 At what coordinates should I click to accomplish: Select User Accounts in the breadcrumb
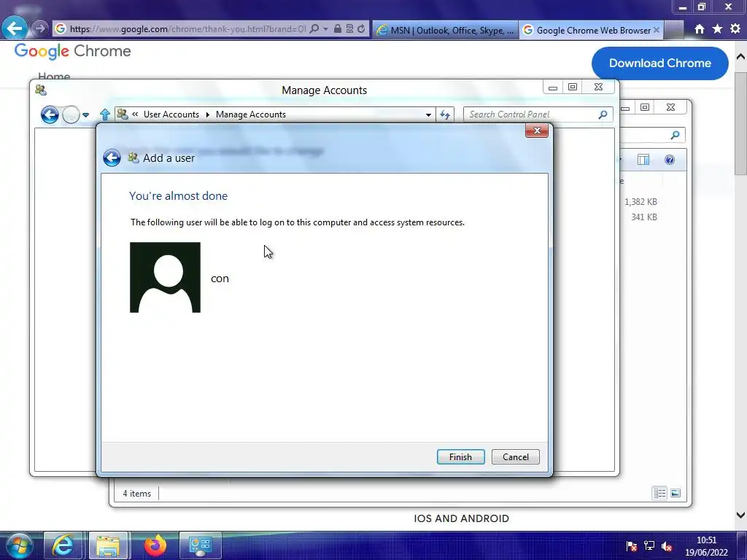pyautogui.click(x=171, y=114)
